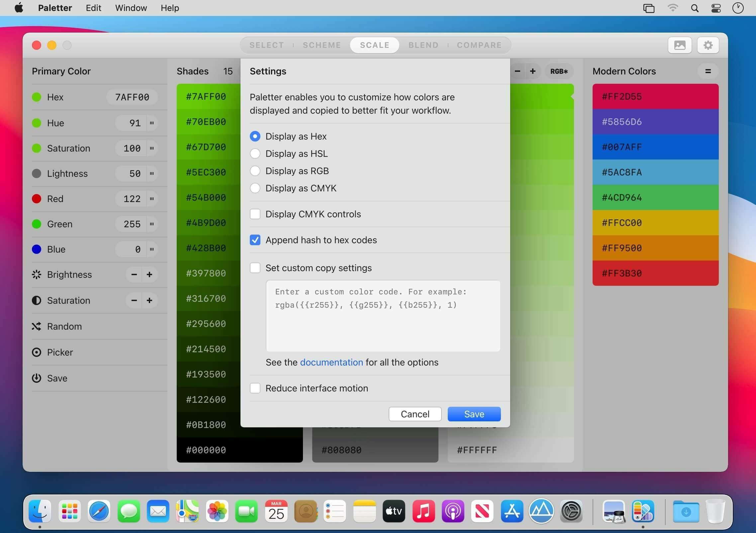Image resolution: width=756 pixels, height=533 pixels.
Task: Open the Saturation value slider handle
Action: [x=152, y=148]
